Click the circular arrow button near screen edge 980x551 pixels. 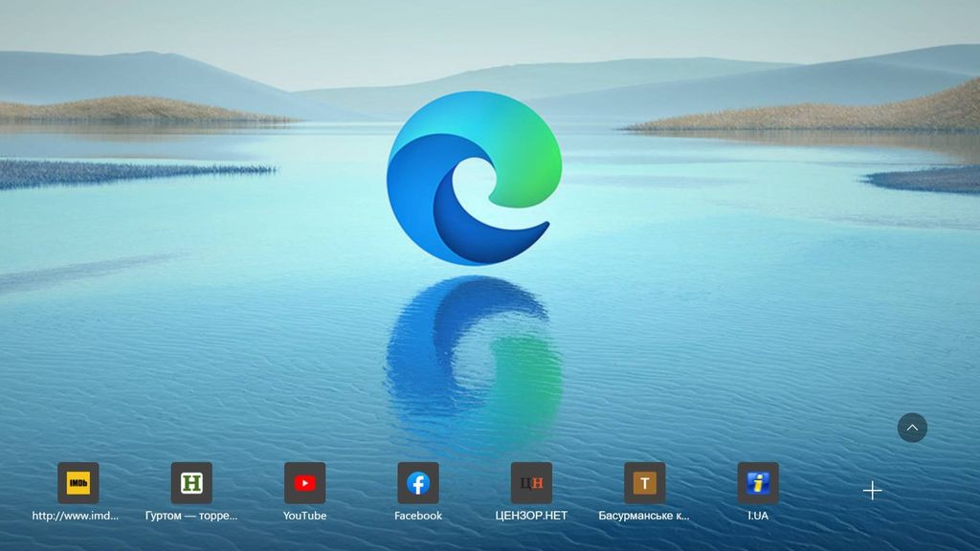[x=911, y=428]
